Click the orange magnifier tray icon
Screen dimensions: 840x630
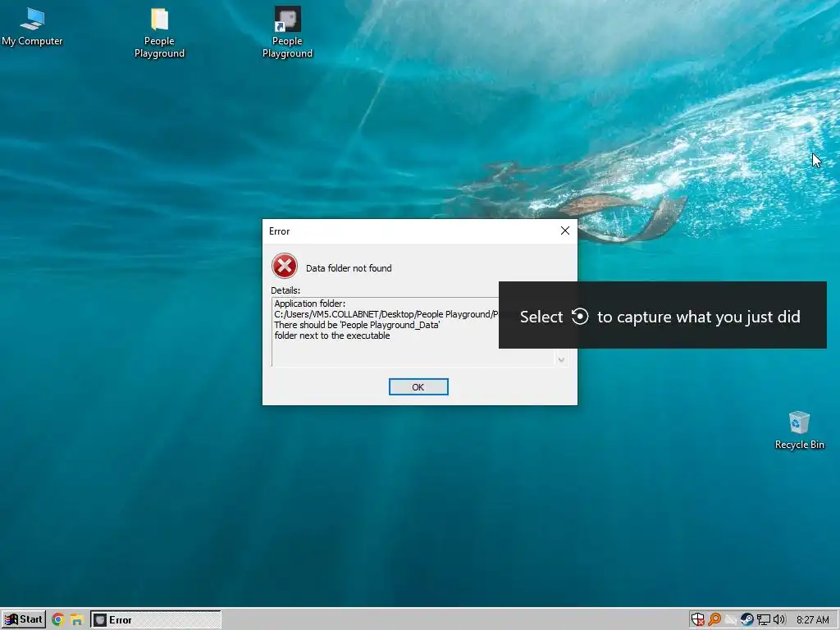click(x=714, y=620)
